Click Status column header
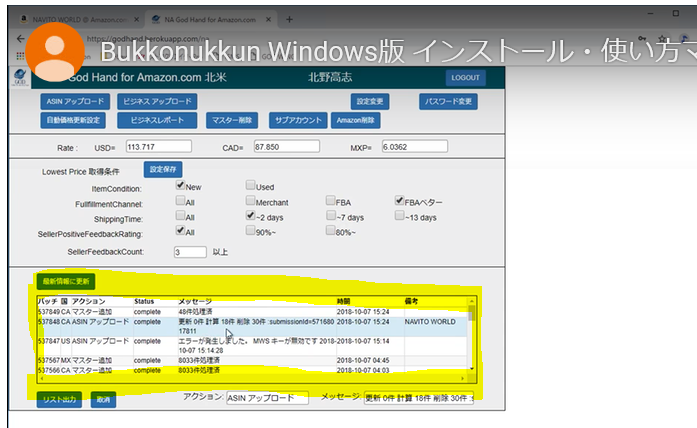 [144, 301]
